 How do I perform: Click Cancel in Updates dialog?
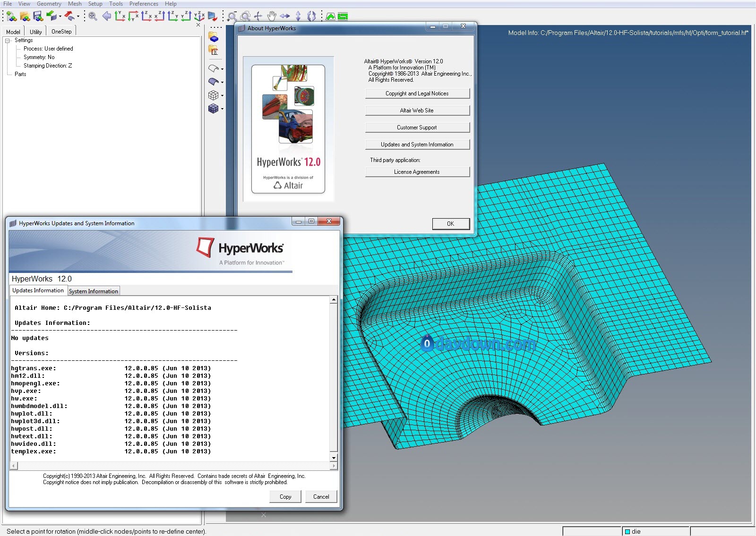point(321,497)
